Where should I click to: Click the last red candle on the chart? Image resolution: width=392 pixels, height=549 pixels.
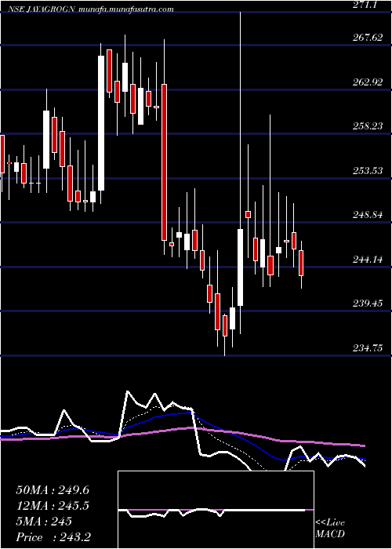pos(301,264)
